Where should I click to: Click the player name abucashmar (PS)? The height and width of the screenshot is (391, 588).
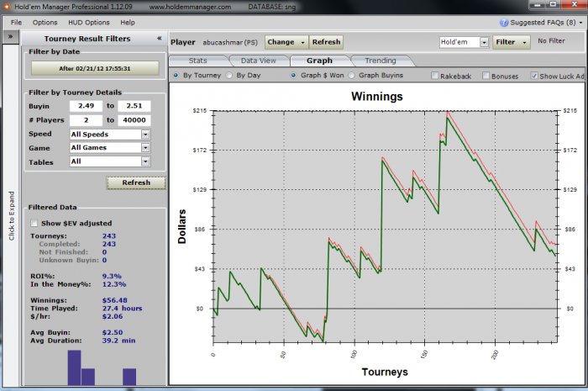click(230, 42)
